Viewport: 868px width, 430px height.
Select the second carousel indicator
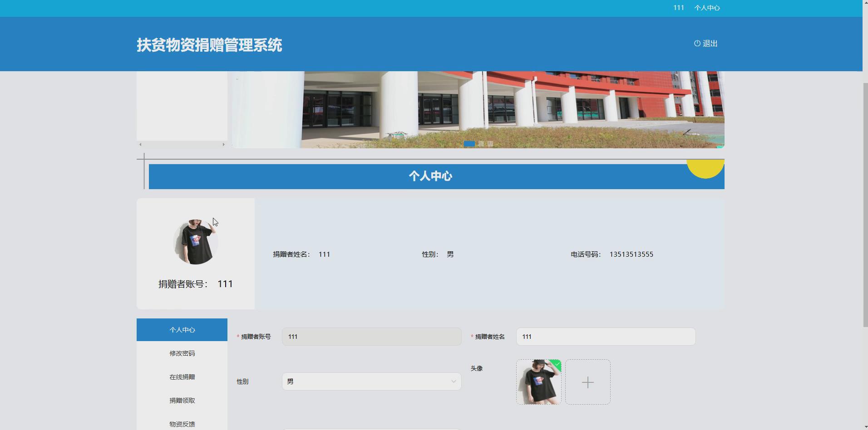(x=481, y=143)
